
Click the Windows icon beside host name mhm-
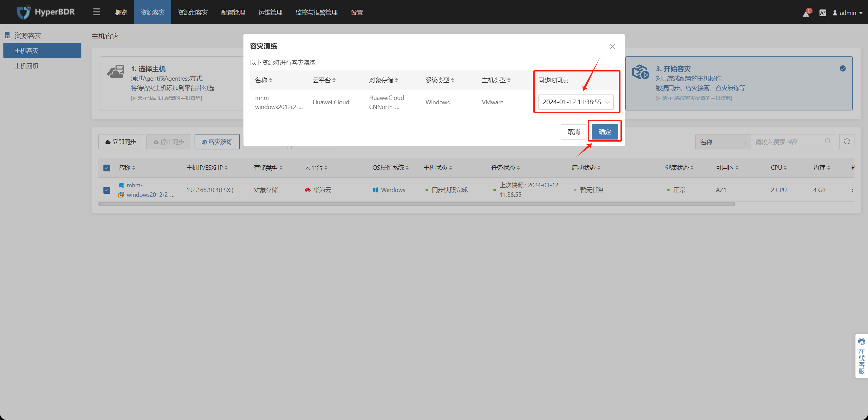[x=121, y=185]
